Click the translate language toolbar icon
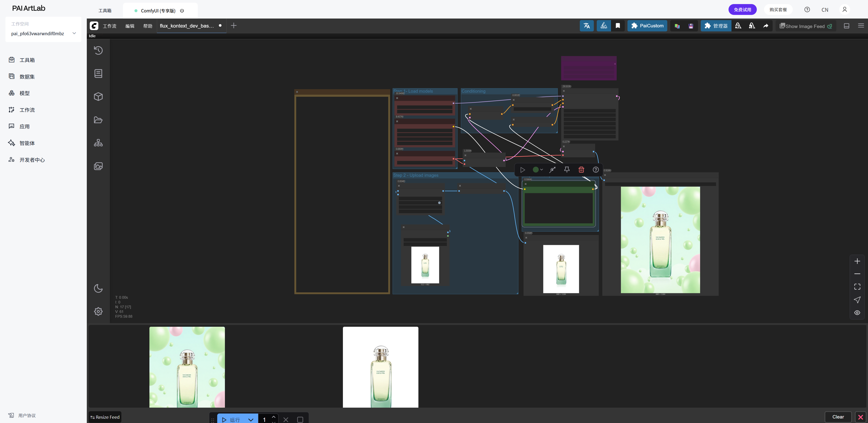 586,26
